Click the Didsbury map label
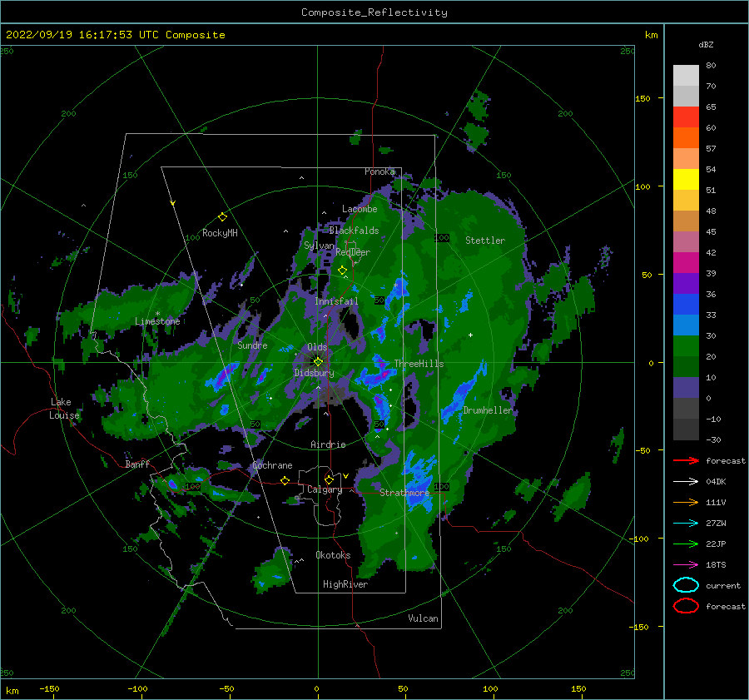The image size is (749, 700). tap(314, 373)
